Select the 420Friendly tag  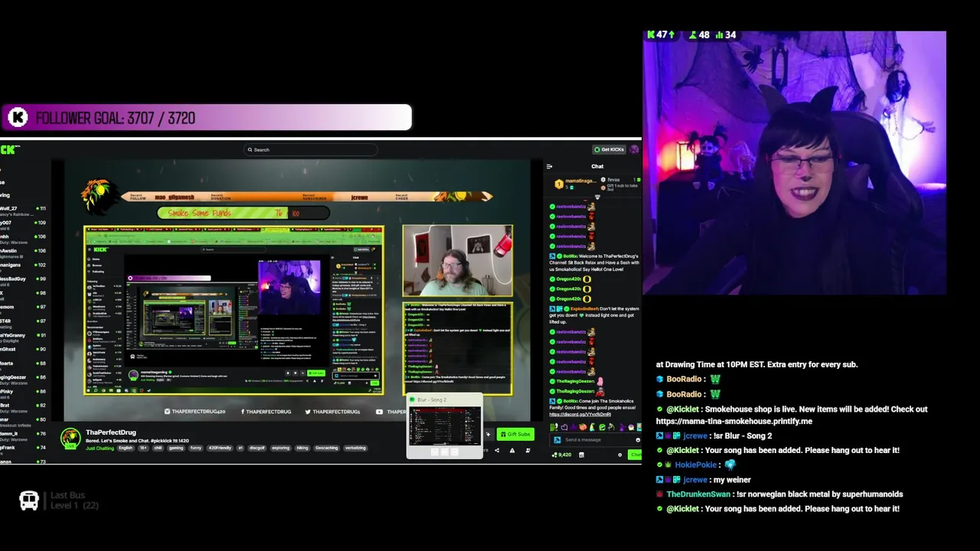click(x=220, y=448)
